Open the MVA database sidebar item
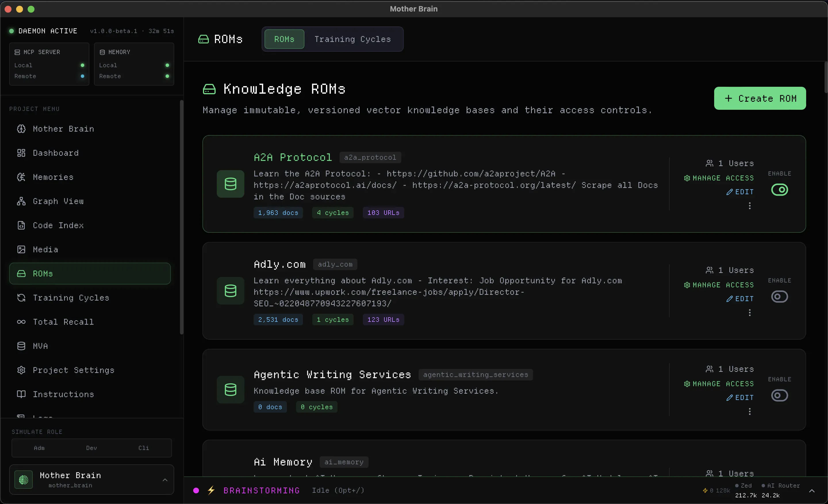Image resolution: width=828 pixels, height=504 pixels. point(90,346)
